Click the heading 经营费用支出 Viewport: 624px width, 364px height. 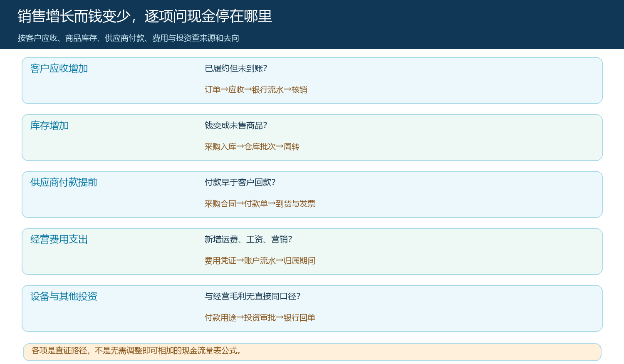[59, 240]
